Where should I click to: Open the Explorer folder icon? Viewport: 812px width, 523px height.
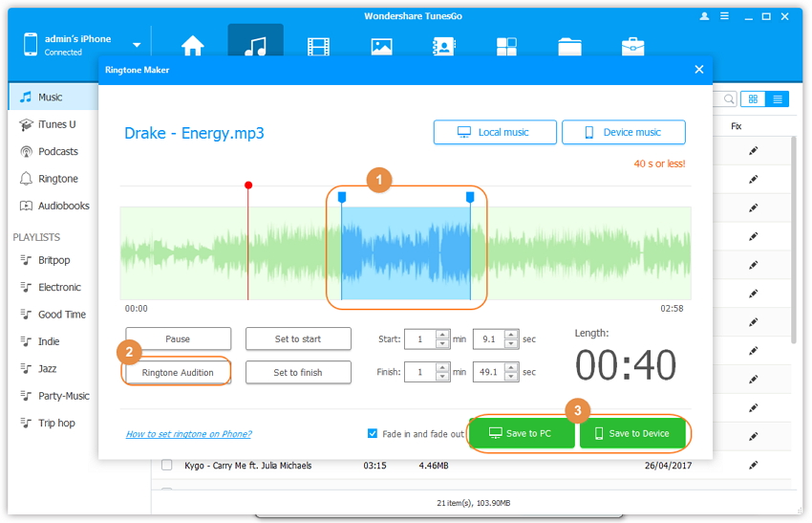pos(569,46)
